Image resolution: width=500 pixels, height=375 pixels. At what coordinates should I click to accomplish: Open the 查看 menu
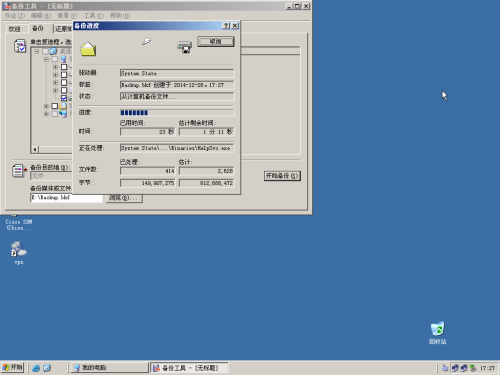[67, 15]
